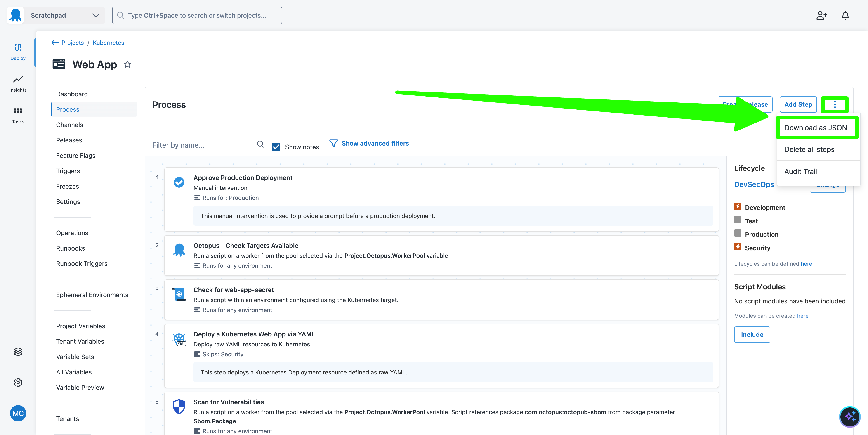868x435 pixels.
Task: Open All Variables page
Action: (74, 372)
